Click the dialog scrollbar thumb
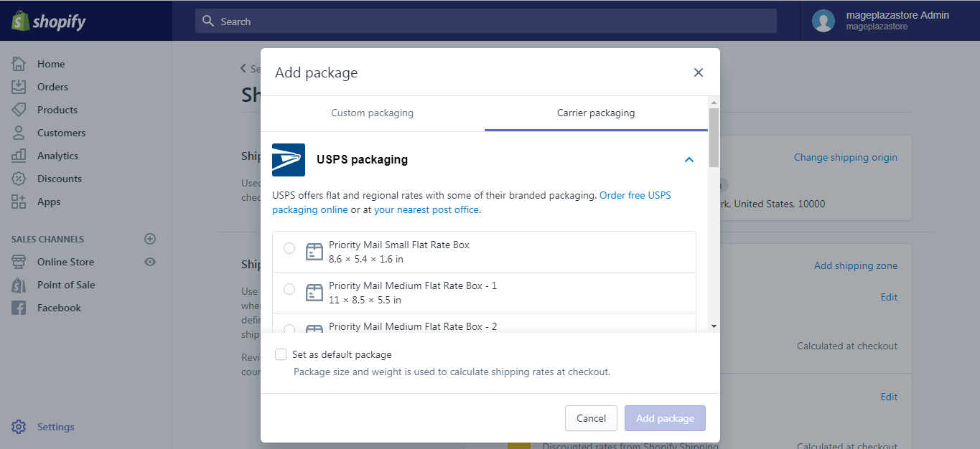Viewport: 980px width, 449px height. (x=714, y=138)
